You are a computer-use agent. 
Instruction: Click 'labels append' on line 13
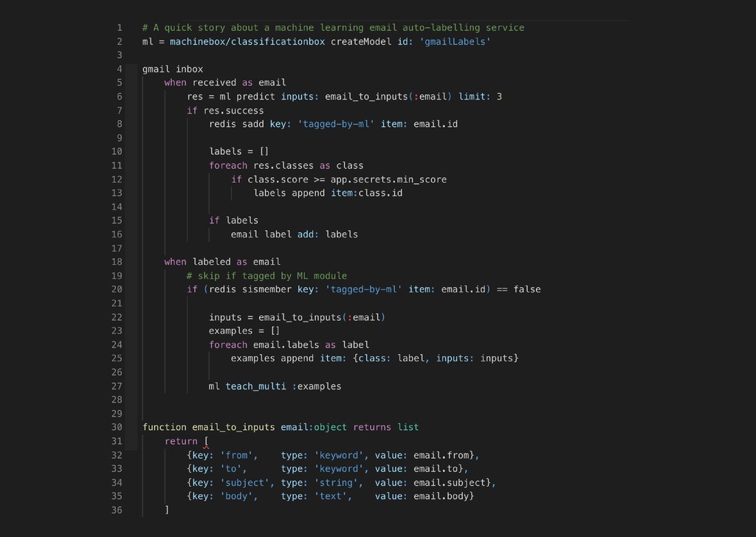click(289, 193)
